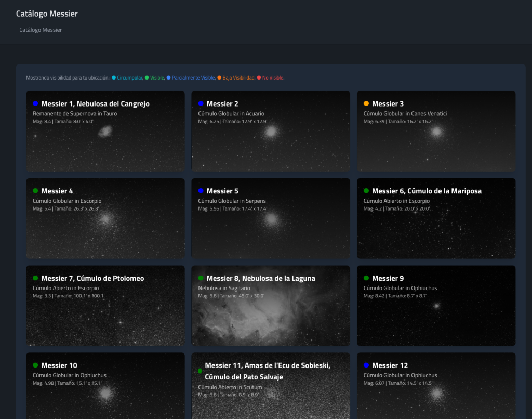
Task: Click the green dot next to Messier 10
Action: (35, 365)
